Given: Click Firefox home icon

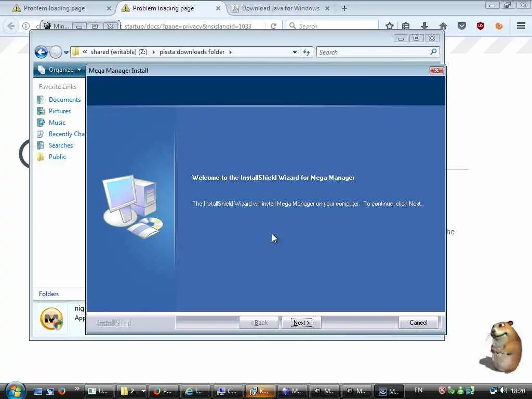Looking at the screenshot, I should click(x=443, y=26).
